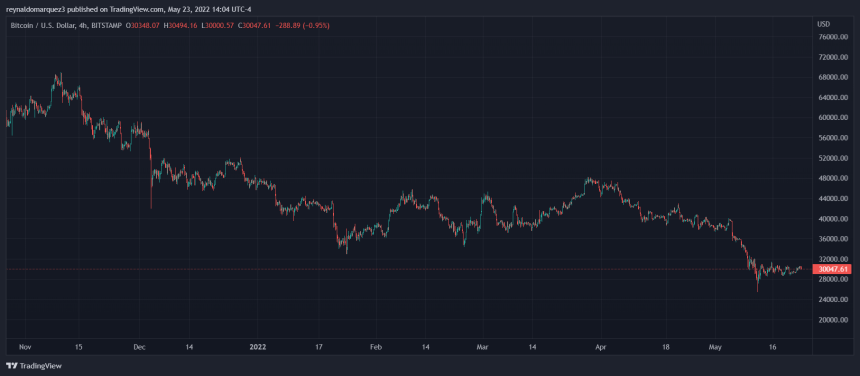Click the high price H30494.16 value
This screenshot has height=376, width=860.
[180, 25]
